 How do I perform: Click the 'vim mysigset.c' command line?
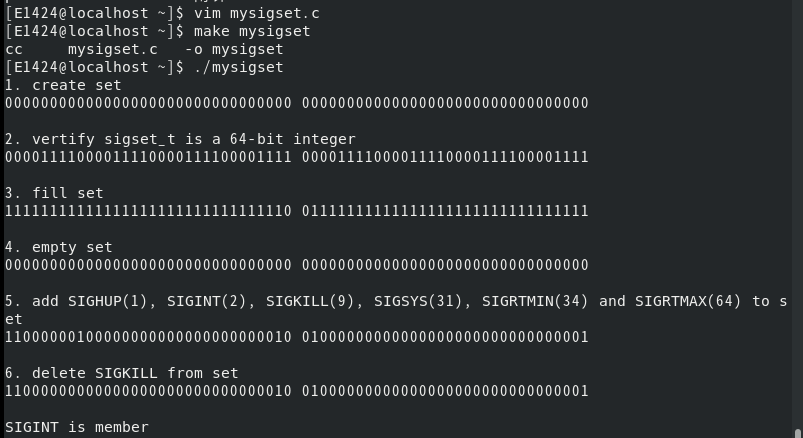point(256,13)
